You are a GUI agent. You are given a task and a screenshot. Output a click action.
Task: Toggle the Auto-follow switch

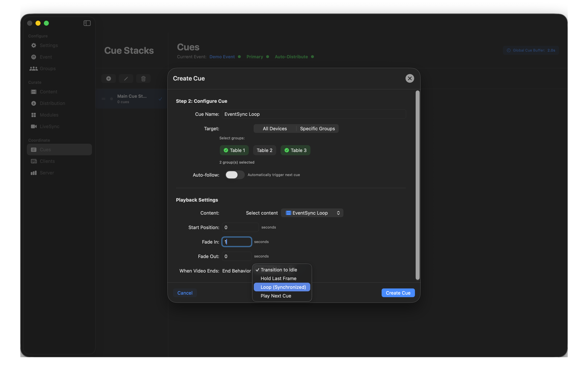point(235,175)
